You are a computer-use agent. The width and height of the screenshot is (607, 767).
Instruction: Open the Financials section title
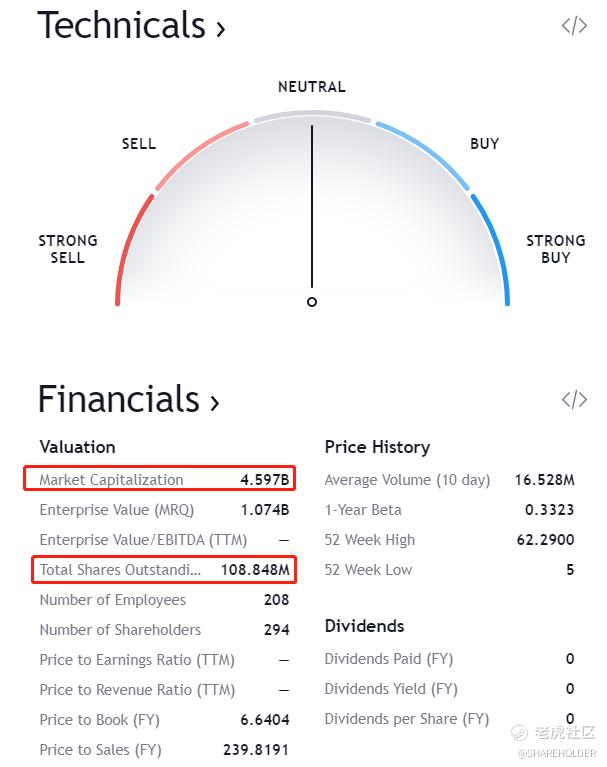click(x=119, y=399)
